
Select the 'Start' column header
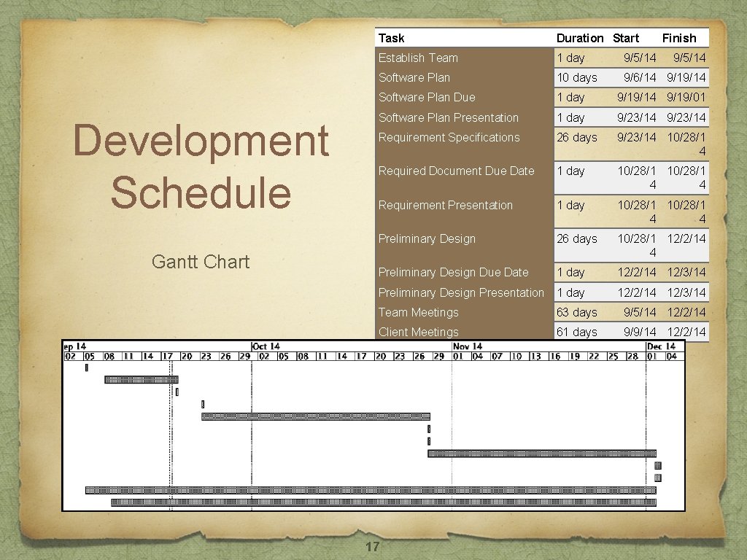click(x=626, y=37)
